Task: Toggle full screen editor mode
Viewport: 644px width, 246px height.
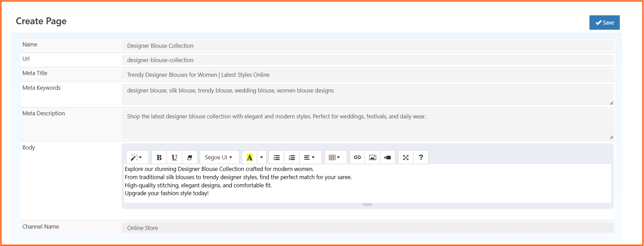Action: point(405,157)
